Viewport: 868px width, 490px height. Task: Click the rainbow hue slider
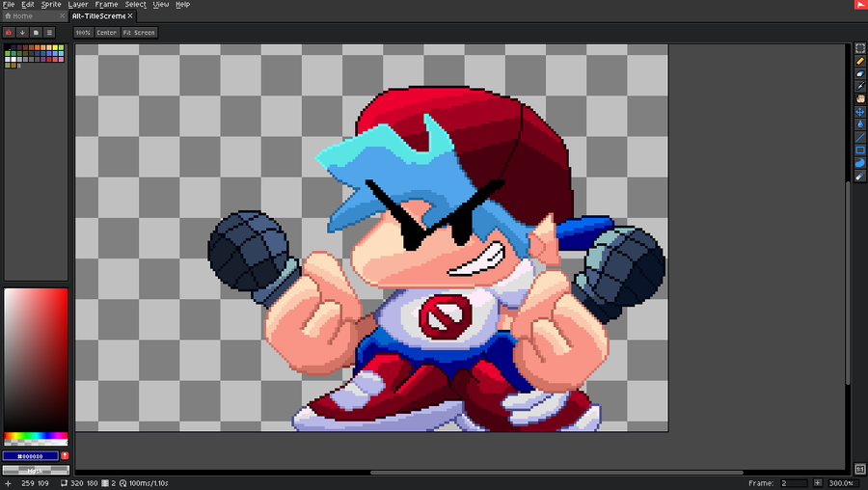(36, 436)
